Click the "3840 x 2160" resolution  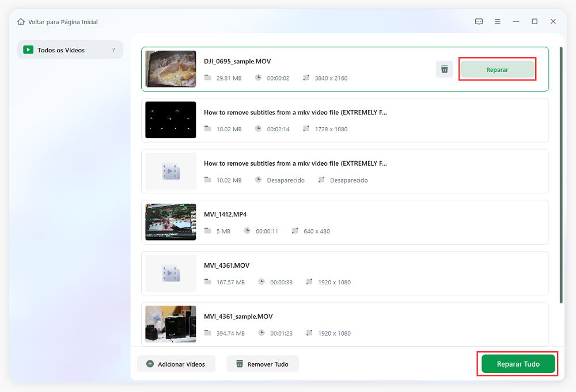[x=331, y=78]
